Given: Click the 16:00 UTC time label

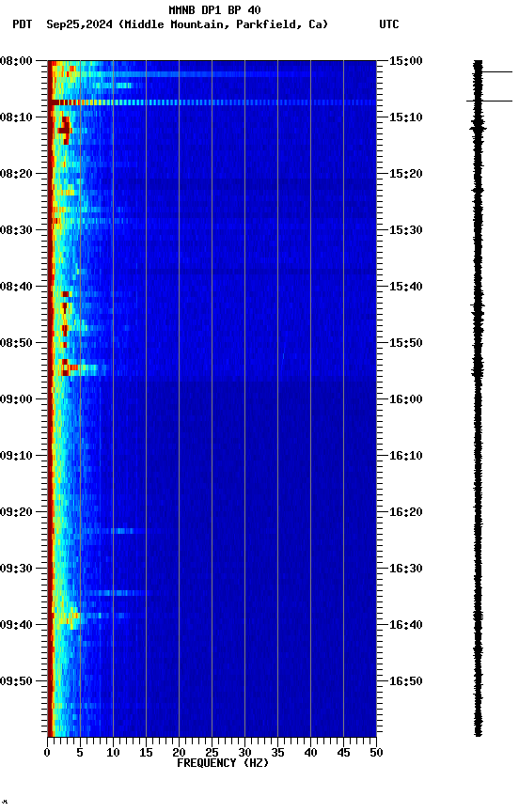Looking at the screenshot, I should click(x=405, y=399).
